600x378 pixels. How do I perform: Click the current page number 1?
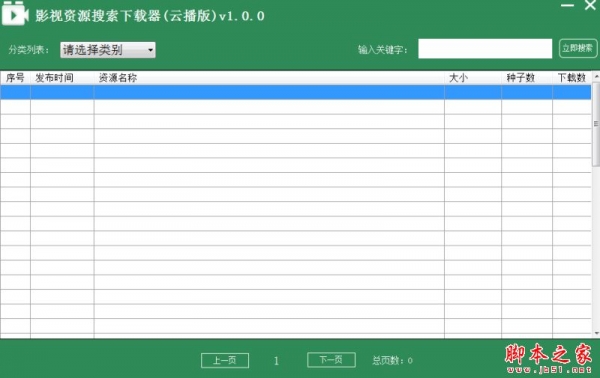(x=276, y=361)
